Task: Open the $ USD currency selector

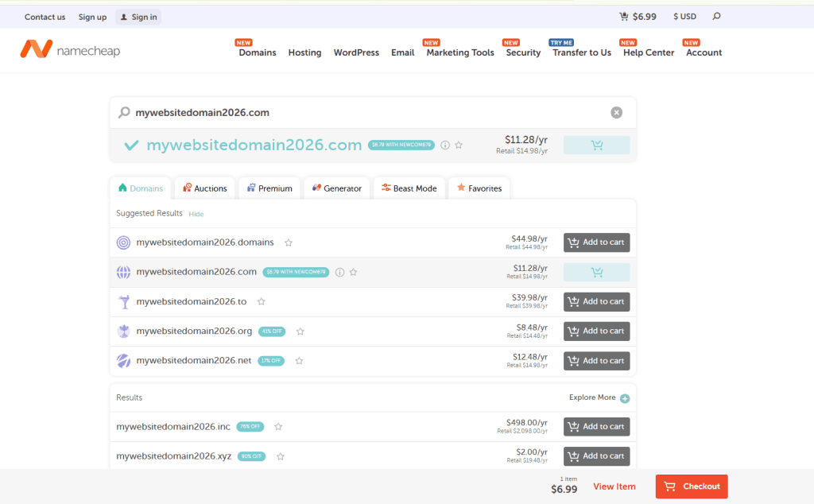Action: pos(684,17)
